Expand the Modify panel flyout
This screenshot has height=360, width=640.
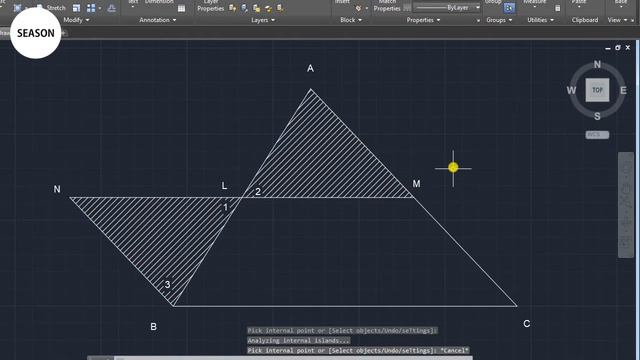(76, 20)
